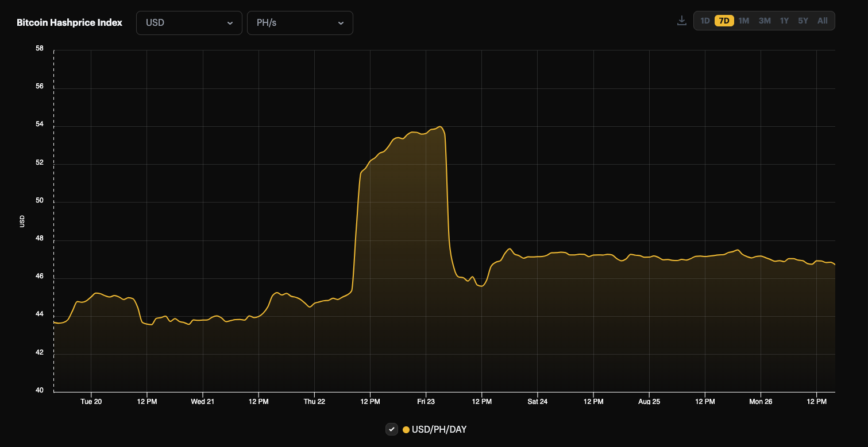868x447 pixels.
Task: Switch to the 1M time range
Action: point(744,20)
